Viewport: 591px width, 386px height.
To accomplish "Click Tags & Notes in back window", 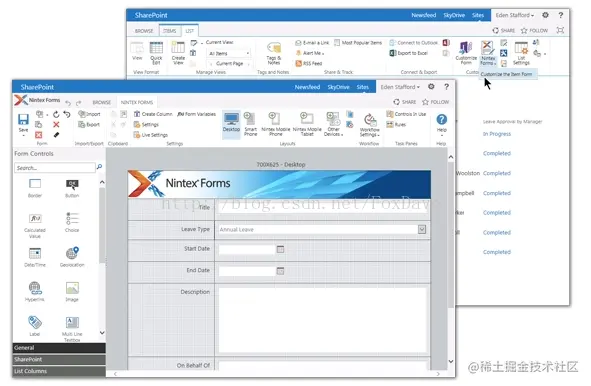I will point(274,53).
